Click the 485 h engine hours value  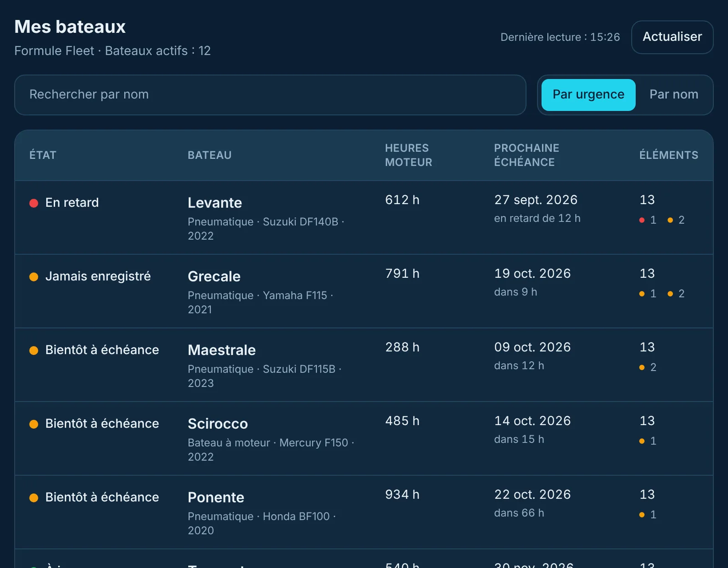[402, 421]
